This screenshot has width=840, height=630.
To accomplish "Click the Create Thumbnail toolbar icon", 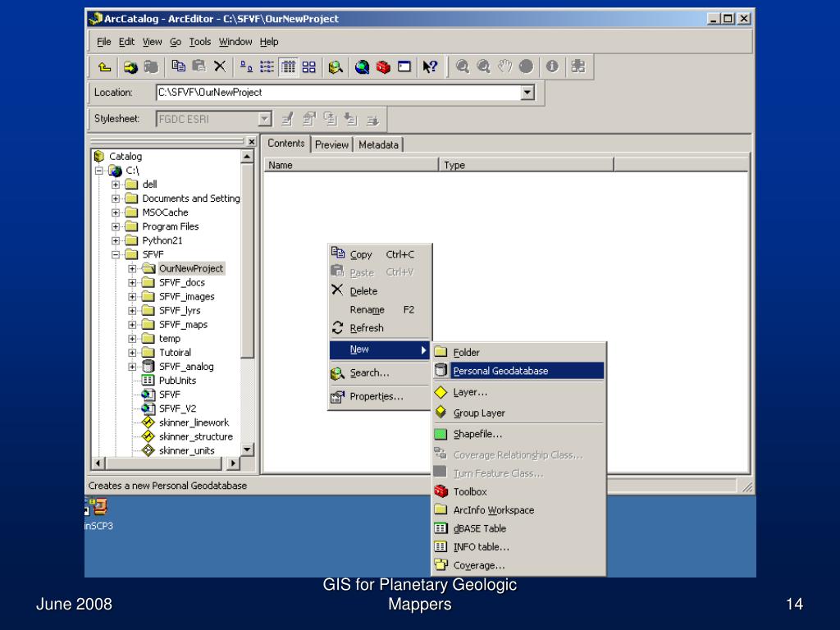I will [578, 66].
